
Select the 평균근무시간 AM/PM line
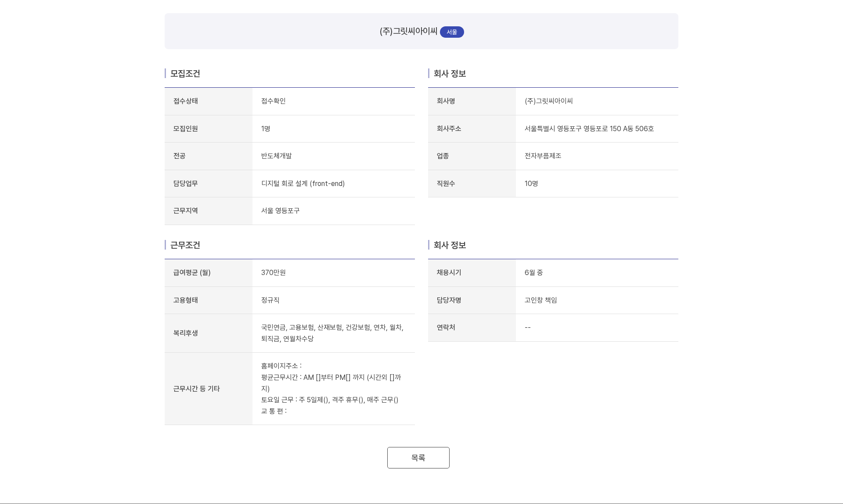pos(331,382)
